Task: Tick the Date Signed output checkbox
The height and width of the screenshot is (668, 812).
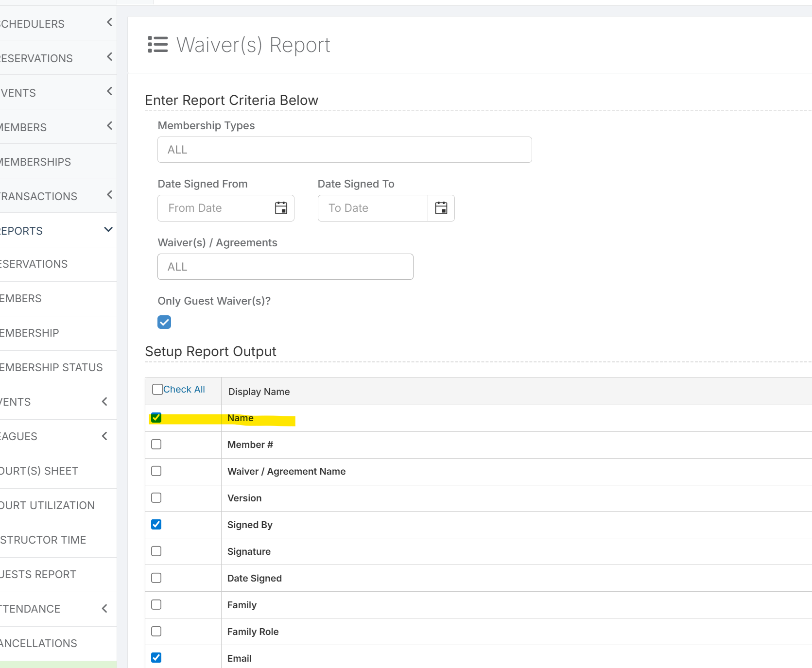Action: [156, 578]
